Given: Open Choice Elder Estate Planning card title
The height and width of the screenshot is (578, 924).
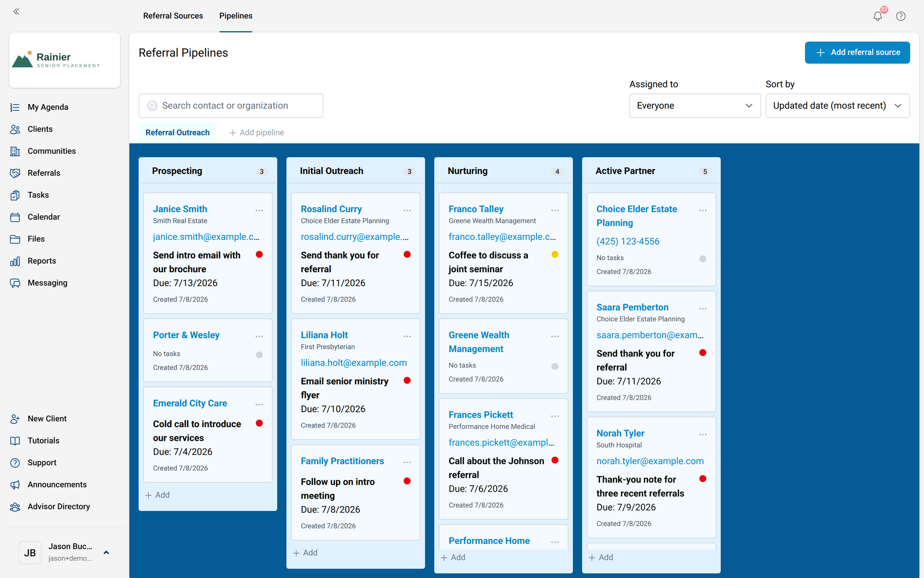Looking at the screenshot, I should (x=637, y=216).
